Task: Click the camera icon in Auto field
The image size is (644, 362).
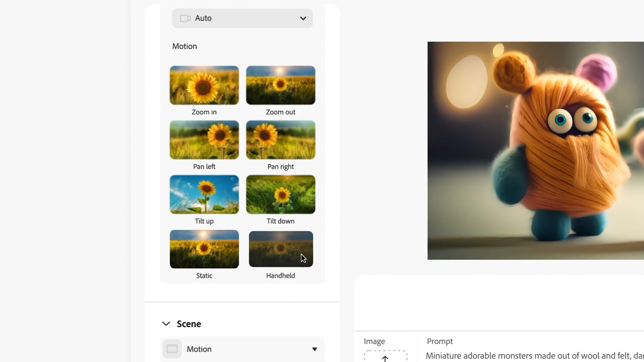Action: tap(185, 18)
